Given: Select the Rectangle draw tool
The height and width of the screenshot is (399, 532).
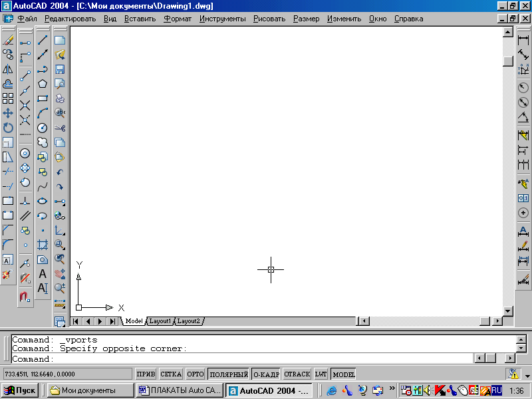Looking at the screenshot, I should [43, 98].
